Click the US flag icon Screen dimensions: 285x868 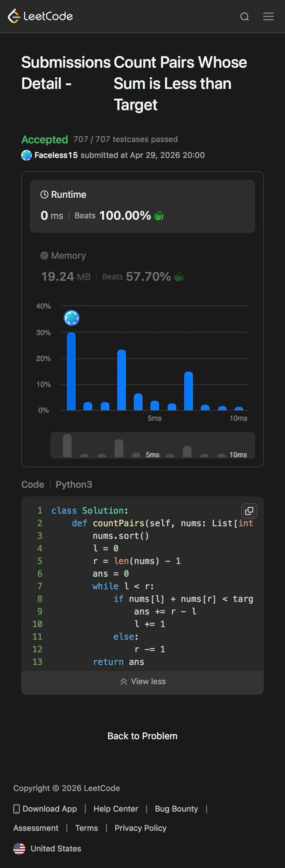[19, 848]
